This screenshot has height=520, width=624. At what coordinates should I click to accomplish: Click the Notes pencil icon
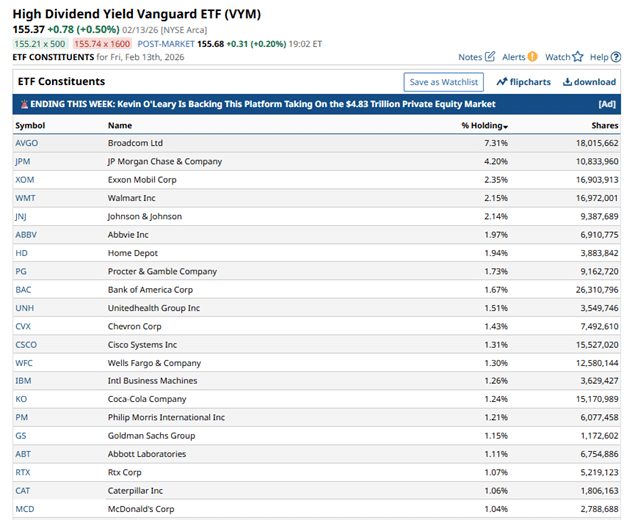[490, 56]
